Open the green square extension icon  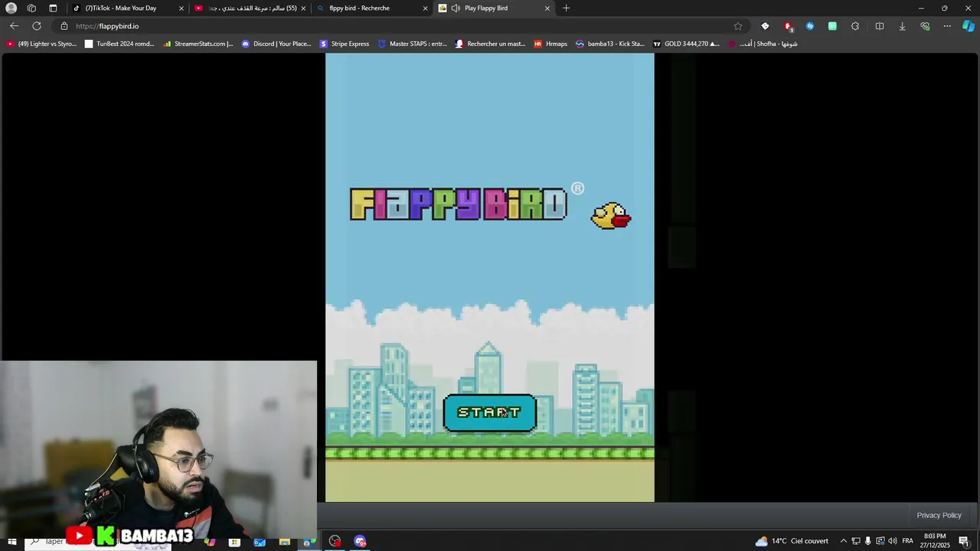pos(832,26)
